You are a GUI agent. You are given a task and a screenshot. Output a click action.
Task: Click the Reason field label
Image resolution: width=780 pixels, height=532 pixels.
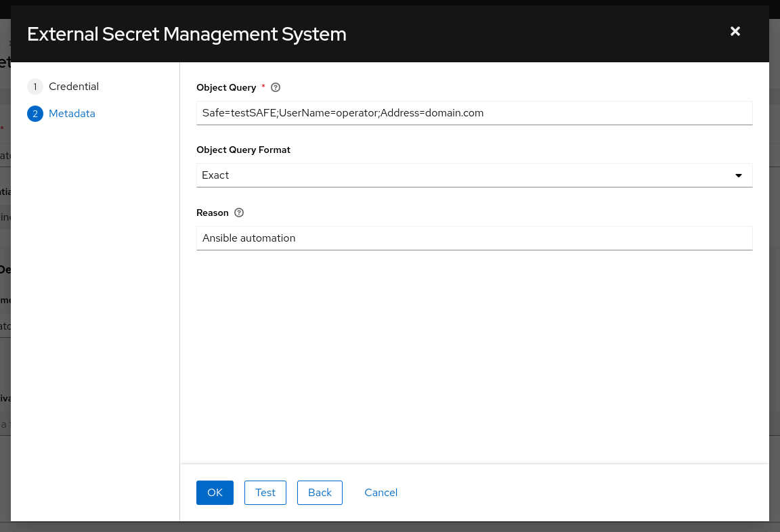tap(213, 213)
